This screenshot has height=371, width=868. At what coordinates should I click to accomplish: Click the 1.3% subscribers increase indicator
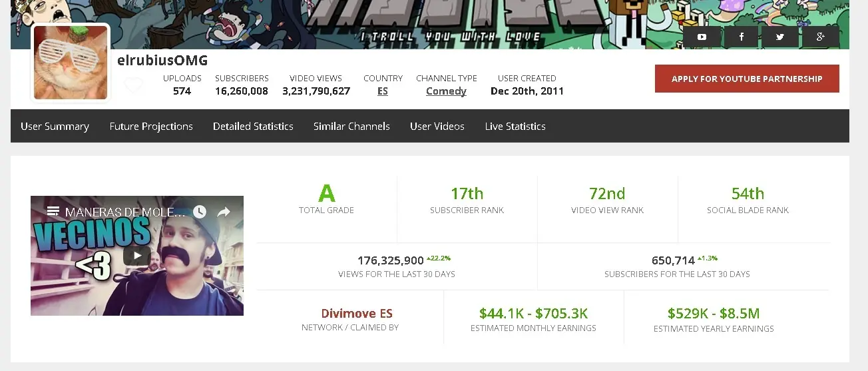click(707, 258)
